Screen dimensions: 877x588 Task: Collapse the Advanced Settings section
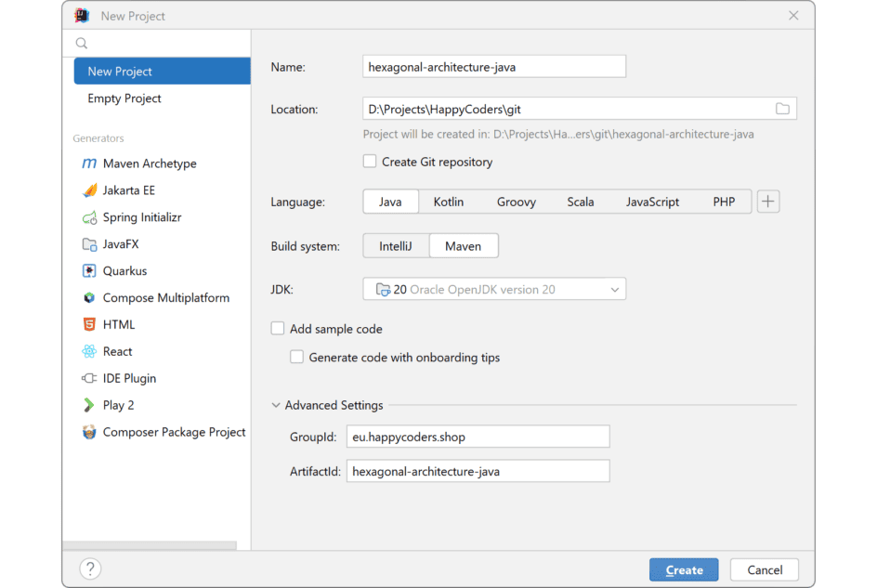277,405
